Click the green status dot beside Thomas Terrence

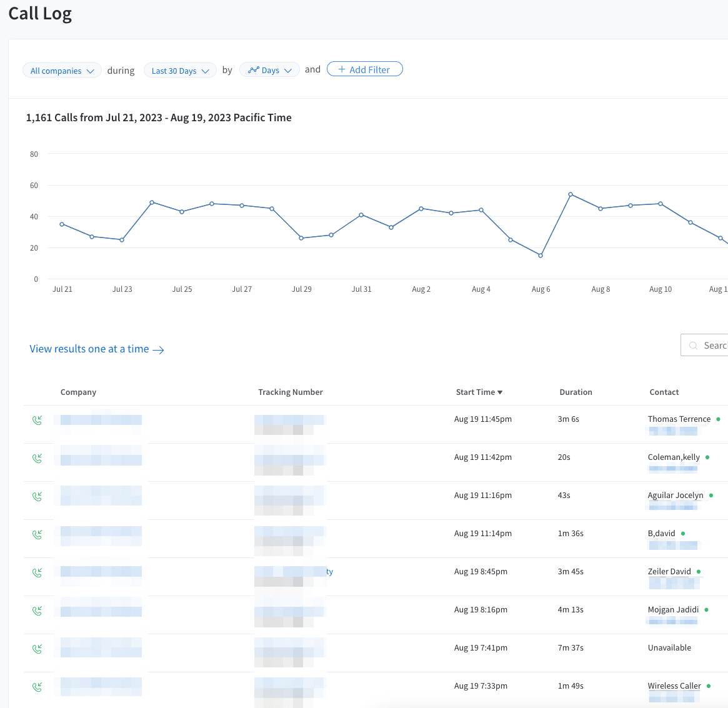[x=718, y=419]
